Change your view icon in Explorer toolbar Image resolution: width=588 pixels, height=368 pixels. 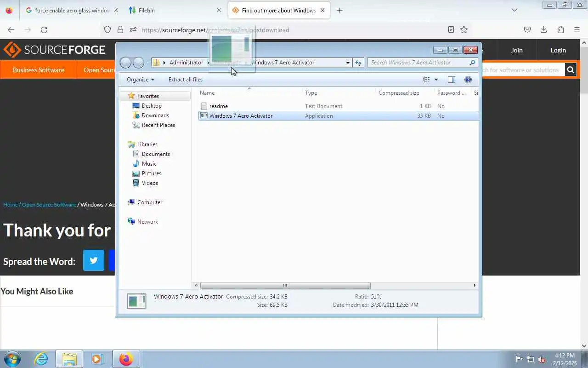426,80
